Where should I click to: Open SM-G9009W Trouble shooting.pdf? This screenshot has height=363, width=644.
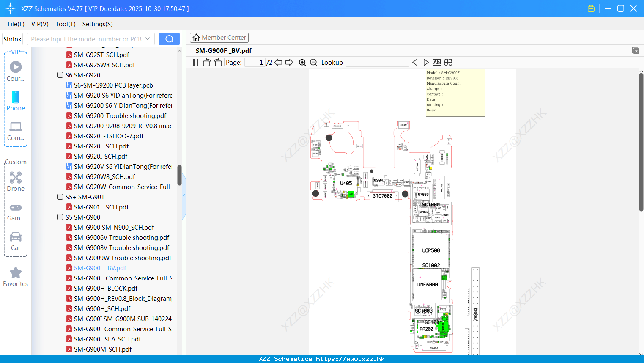click(123, 258)
